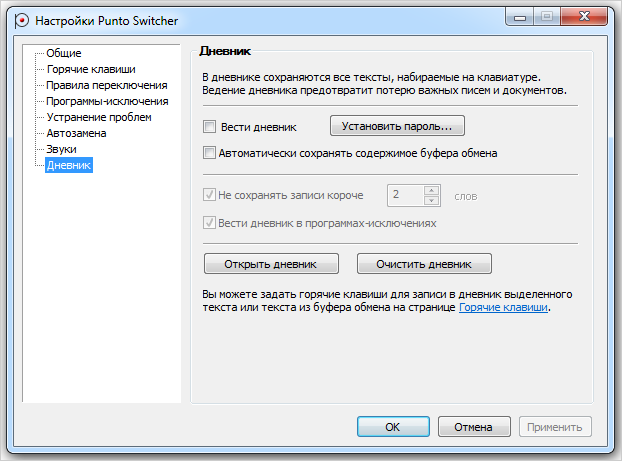The width and height of the screenshot is (622, 461).
Task: Click the Применить button
Action: 555,427
